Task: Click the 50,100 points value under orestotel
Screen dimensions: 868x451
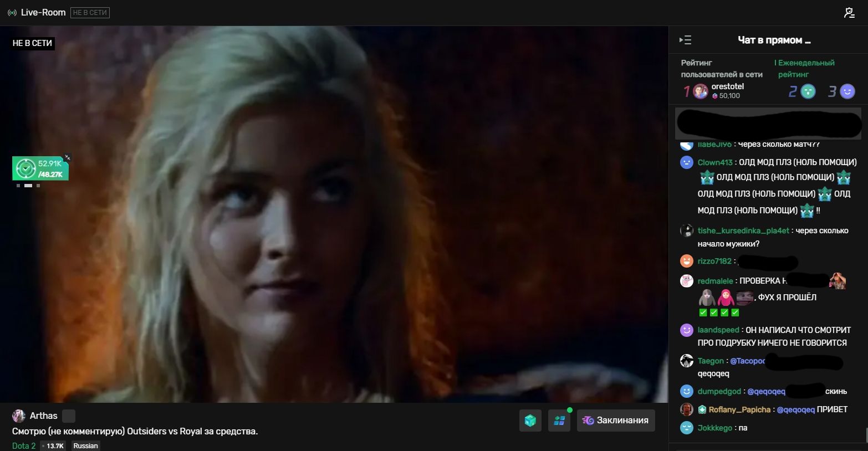Action: 729,96
